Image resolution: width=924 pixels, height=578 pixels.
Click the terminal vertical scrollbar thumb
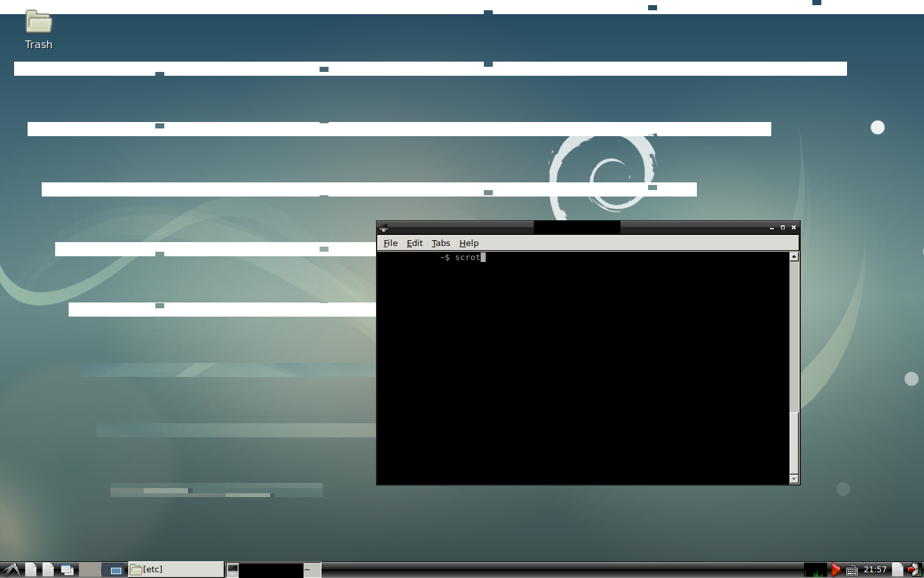(794, 442)
